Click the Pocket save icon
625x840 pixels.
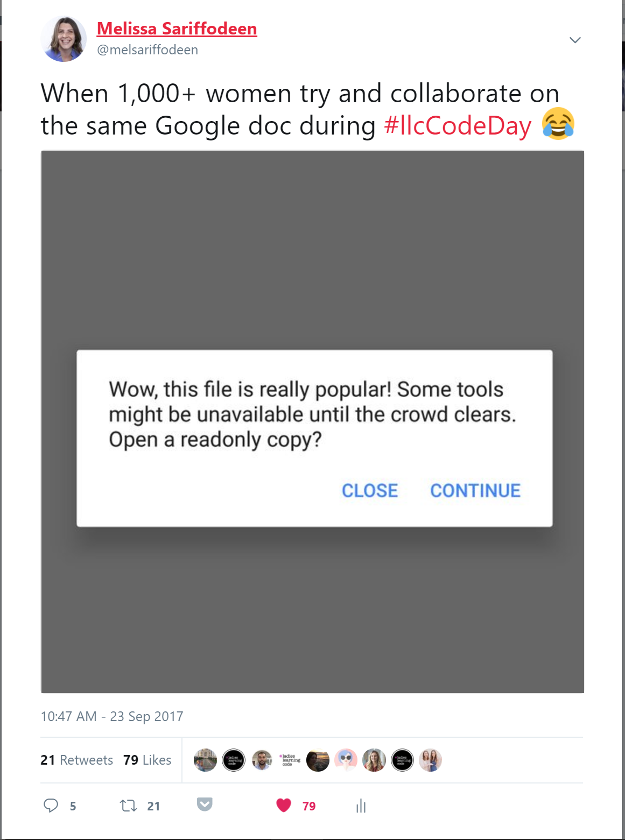pos(205,804)
